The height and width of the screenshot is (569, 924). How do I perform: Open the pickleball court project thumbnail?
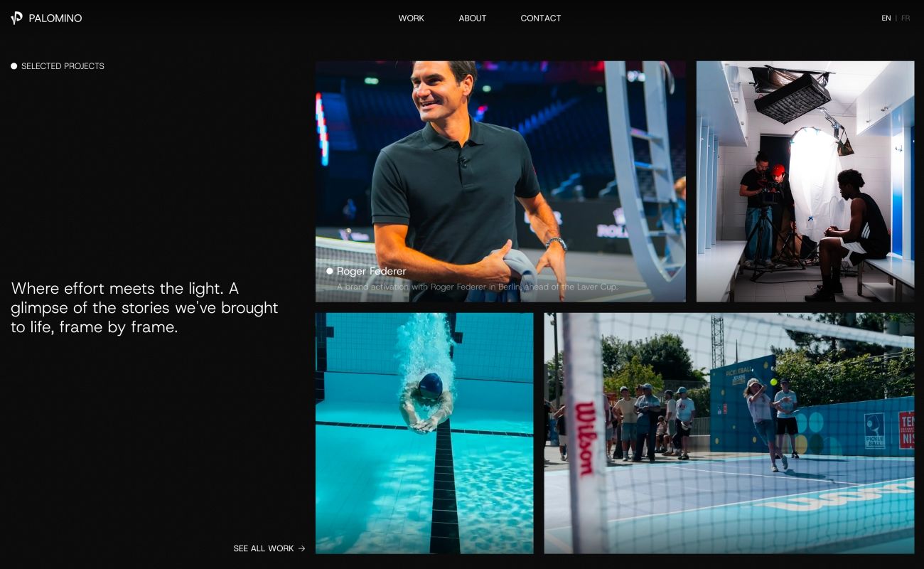729,433
